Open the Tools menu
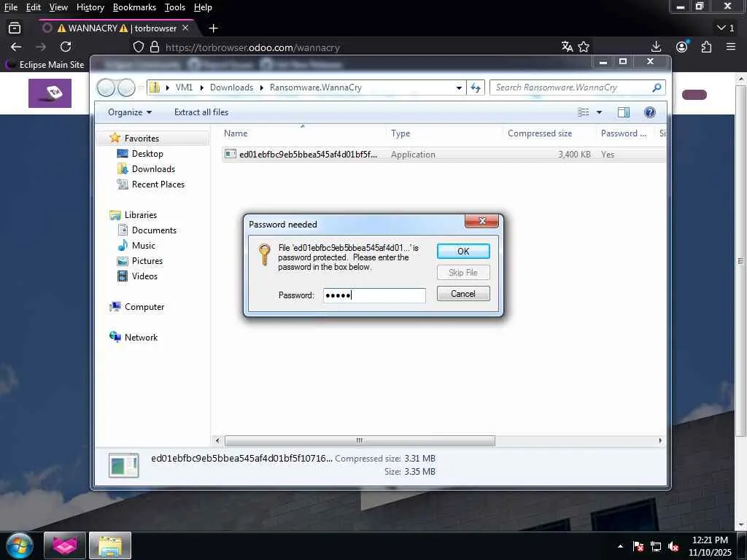Screen dimensions: 747x560 pyautogui.click(x=175, y=7)
